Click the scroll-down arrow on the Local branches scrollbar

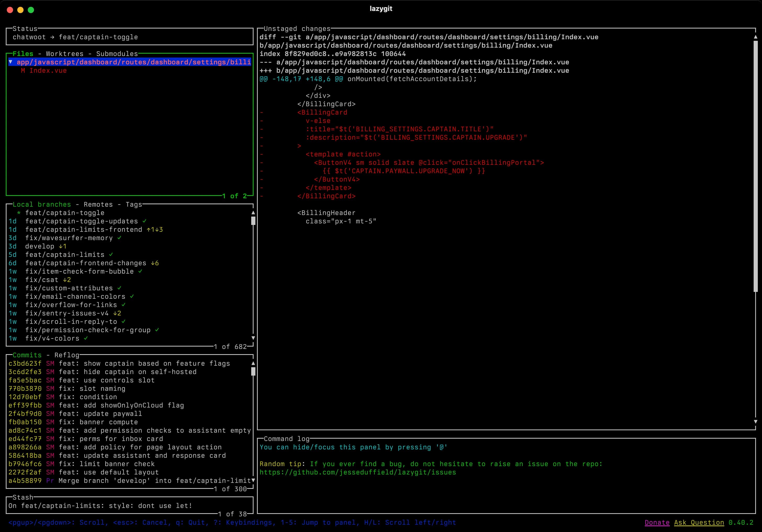click(253, 338)
